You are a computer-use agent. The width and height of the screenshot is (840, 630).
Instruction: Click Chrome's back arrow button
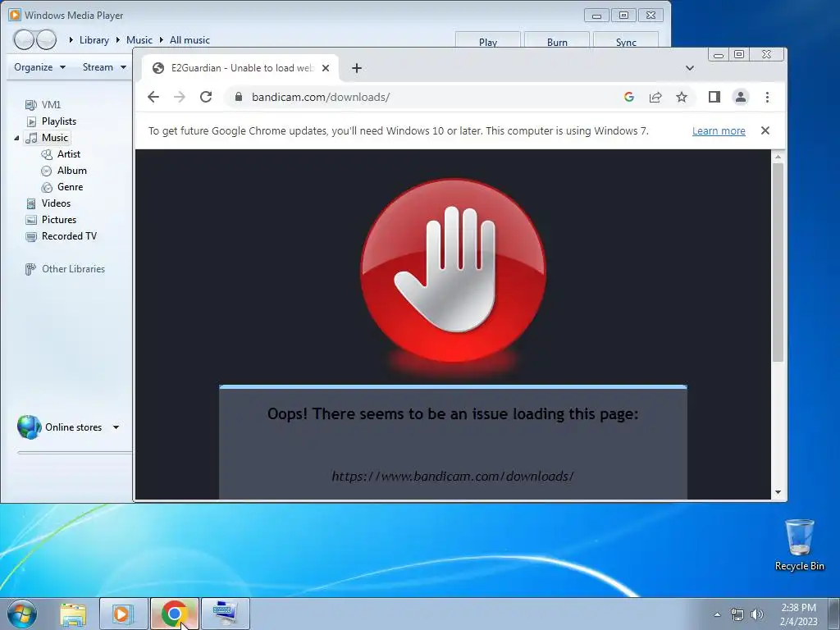[153, 97]
